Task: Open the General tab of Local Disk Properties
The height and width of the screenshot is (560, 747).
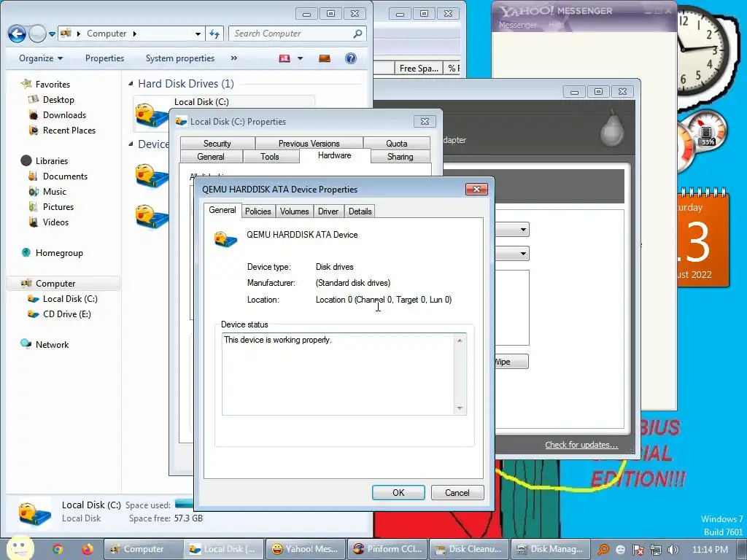Action: pyautogui.click(x=211, y=156)
